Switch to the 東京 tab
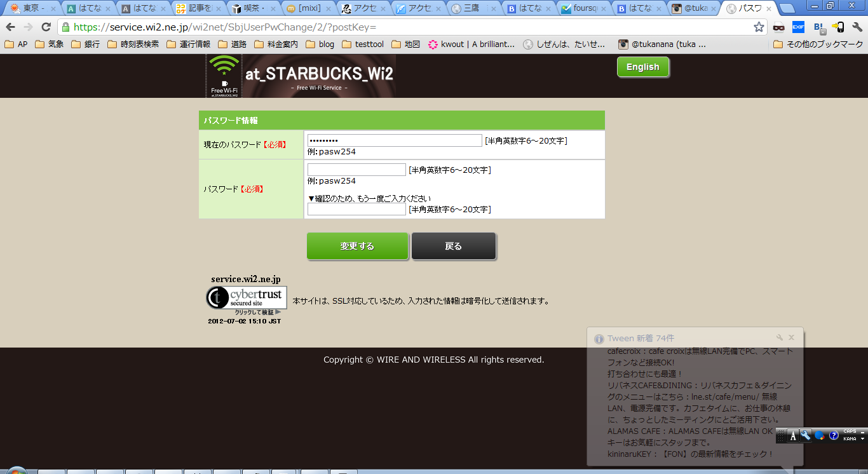The image size is (868, 474). point(32,9)
